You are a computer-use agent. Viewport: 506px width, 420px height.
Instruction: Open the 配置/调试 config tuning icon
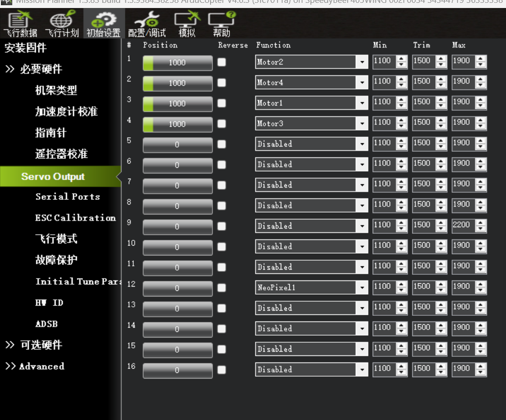147,24
